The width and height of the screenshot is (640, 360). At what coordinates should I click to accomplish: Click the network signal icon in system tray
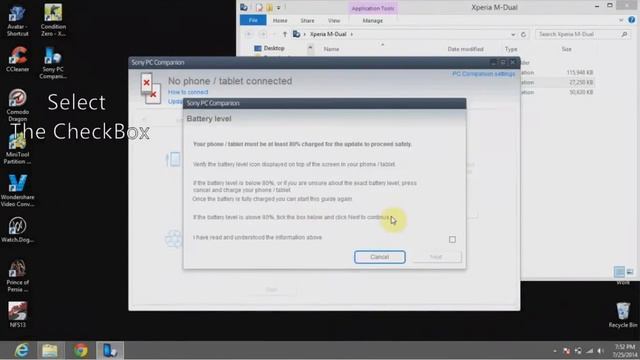click(589, 351)
